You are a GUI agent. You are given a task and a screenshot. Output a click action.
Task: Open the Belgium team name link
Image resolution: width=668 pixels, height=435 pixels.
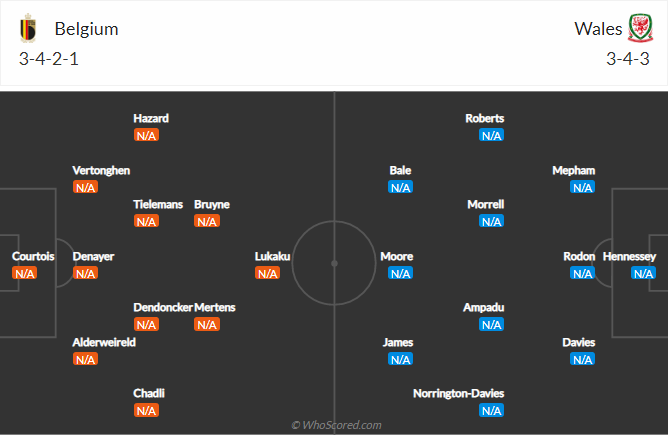tap(86, 28)
